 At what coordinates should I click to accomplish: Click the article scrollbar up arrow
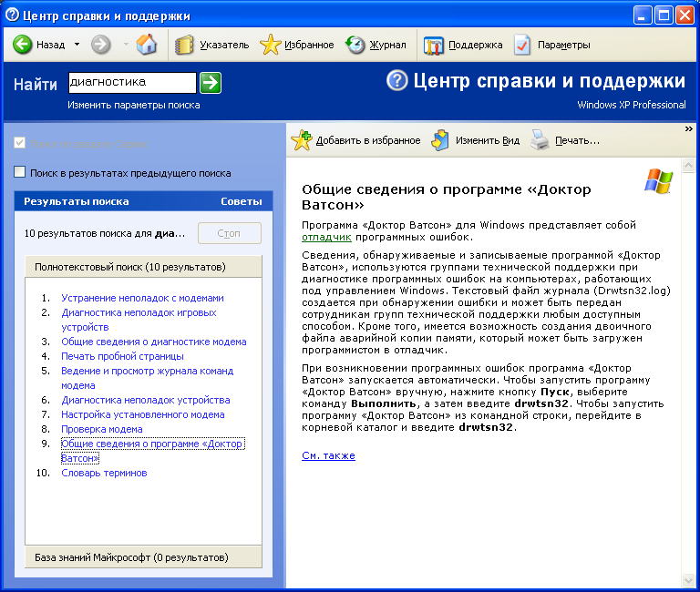point(688,166)
